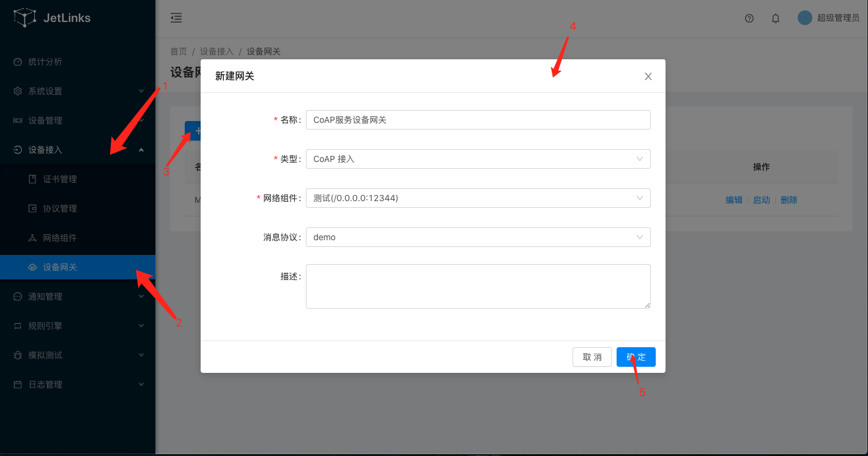Click the notification bell icon
868x456 pixels.
[x=776, y=18]
